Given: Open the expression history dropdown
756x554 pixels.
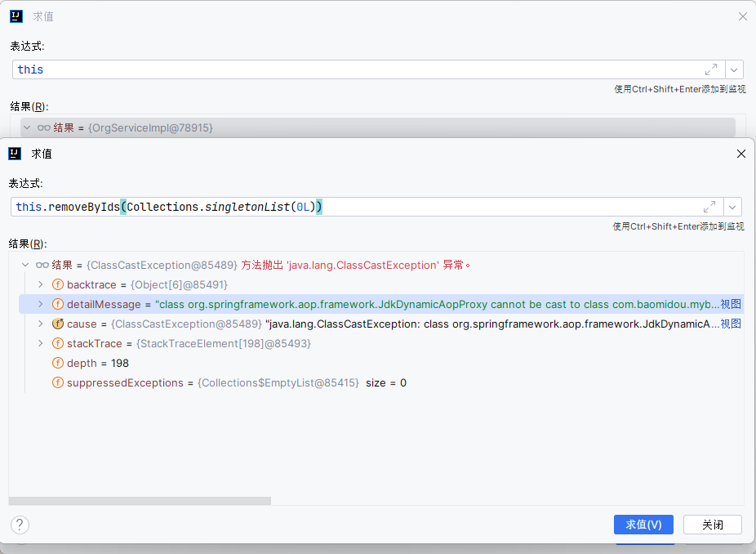Looking at the screenshot, I should click(732, 207).
